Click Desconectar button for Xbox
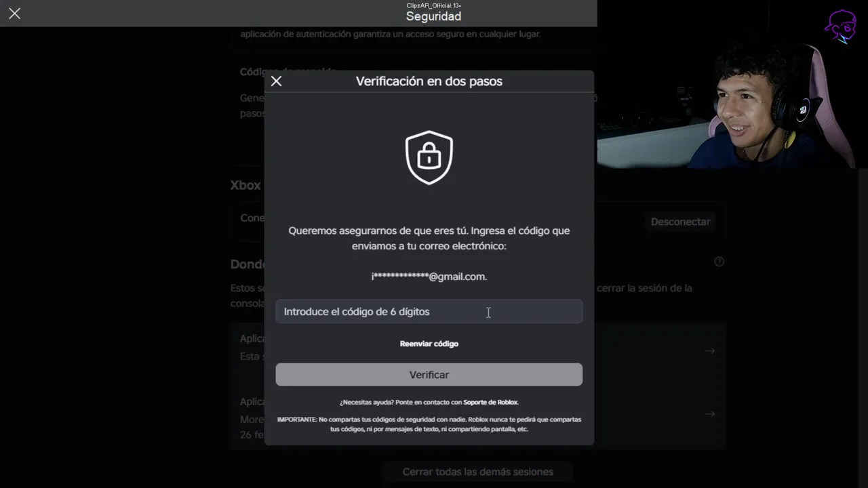This screenshot has width=868, height=488. tap(680, 222)
